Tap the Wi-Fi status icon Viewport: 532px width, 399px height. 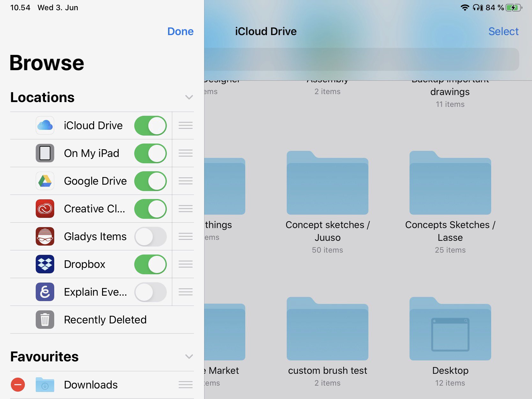coord(465,8)
